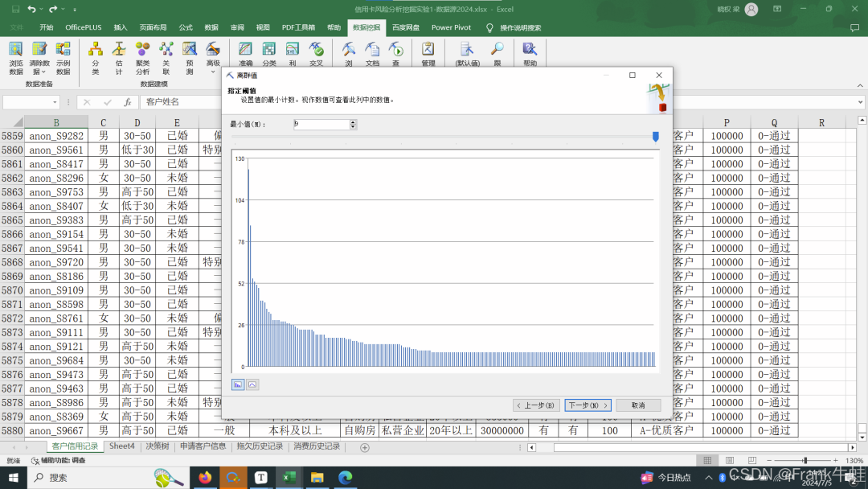The image size is (868, 489).
Task: Toggle the line curve chart view button
Action: (252, 384)
